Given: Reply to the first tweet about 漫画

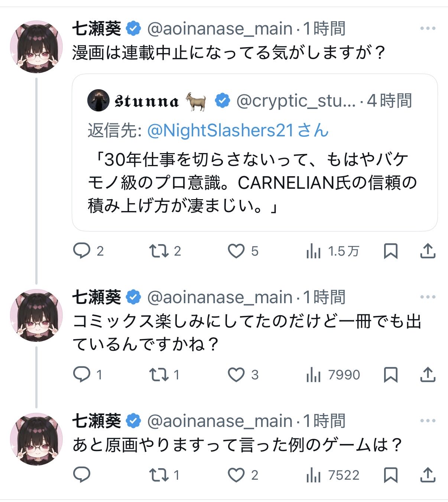Looking at the screenshot, I should point(82,251).
